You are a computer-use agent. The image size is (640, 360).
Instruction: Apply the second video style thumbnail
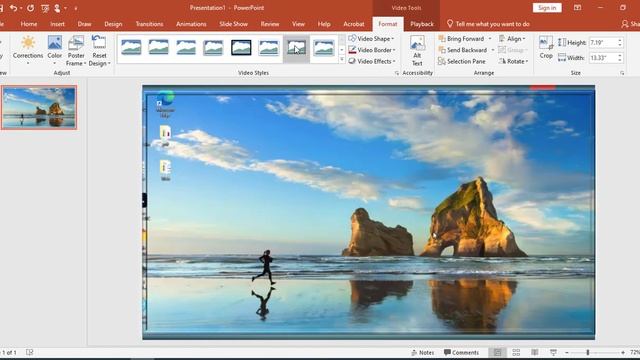[158, 48]
